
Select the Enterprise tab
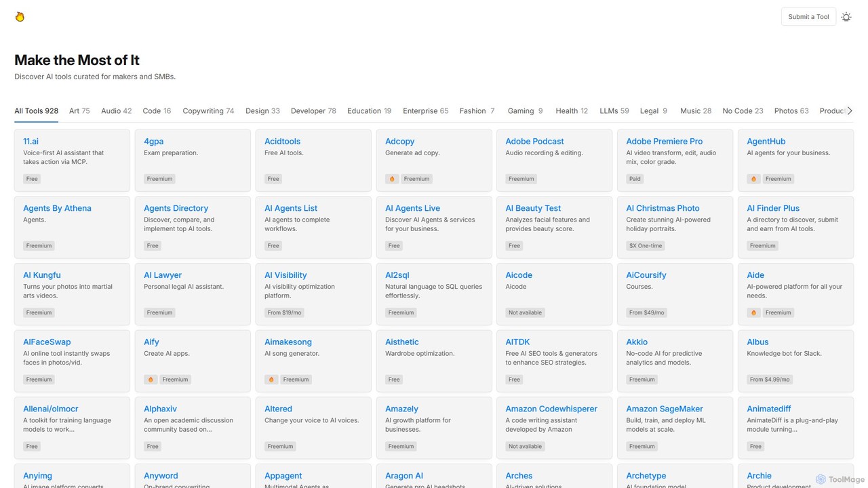(x=426, y=111)
